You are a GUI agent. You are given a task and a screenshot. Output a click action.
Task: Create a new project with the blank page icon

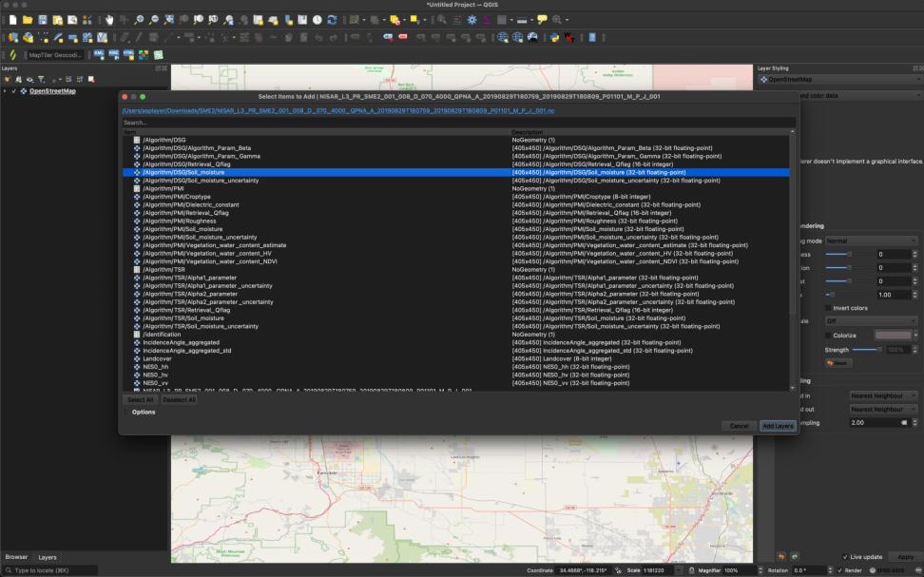coord(13,20)
